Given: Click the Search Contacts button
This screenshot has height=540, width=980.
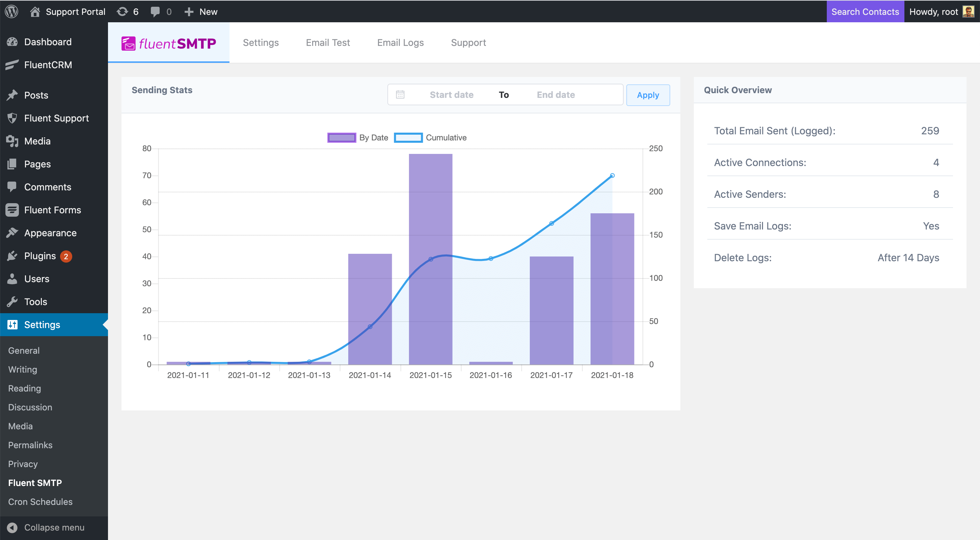Looking at the screenshot, I should coord(865,11).
